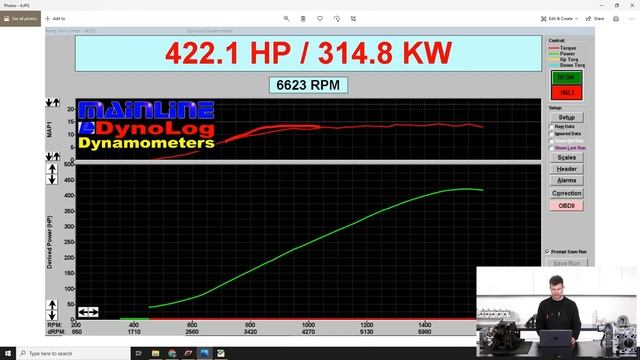
Task: Click the 6623 RPM readout box
Action: coord(308,85)
